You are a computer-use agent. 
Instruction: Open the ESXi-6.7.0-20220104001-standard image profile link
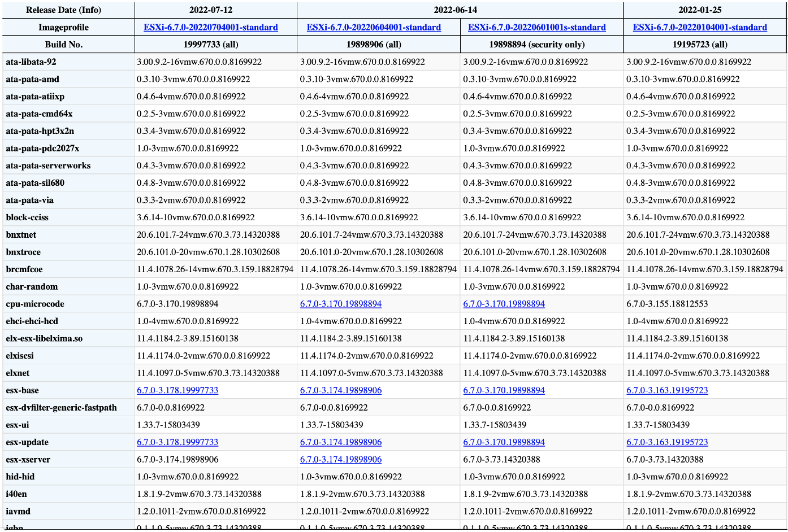click(x=700, y=27)
